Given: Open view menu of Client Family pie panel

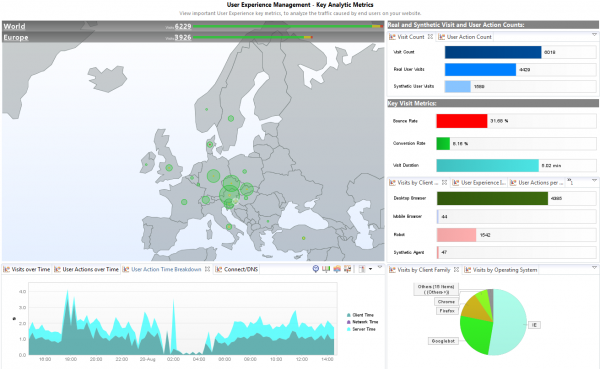Looking at the screenshot, I should (594, 268).
